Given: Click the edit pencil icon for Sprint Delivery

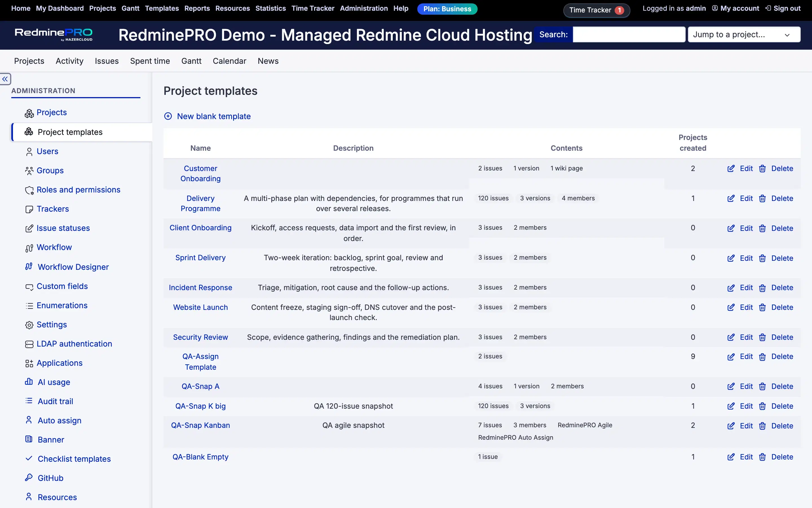Looking at the screenshot, I should (731, 258).
